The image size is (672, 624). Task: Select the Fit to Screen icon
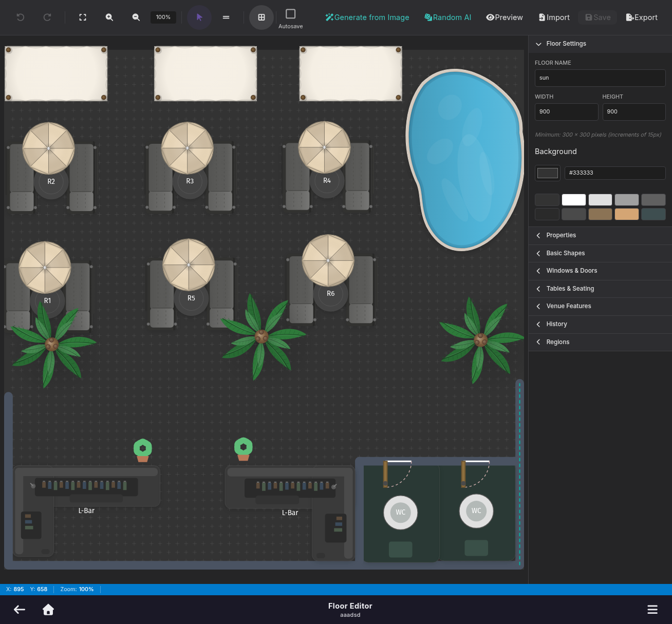(83, 17)
